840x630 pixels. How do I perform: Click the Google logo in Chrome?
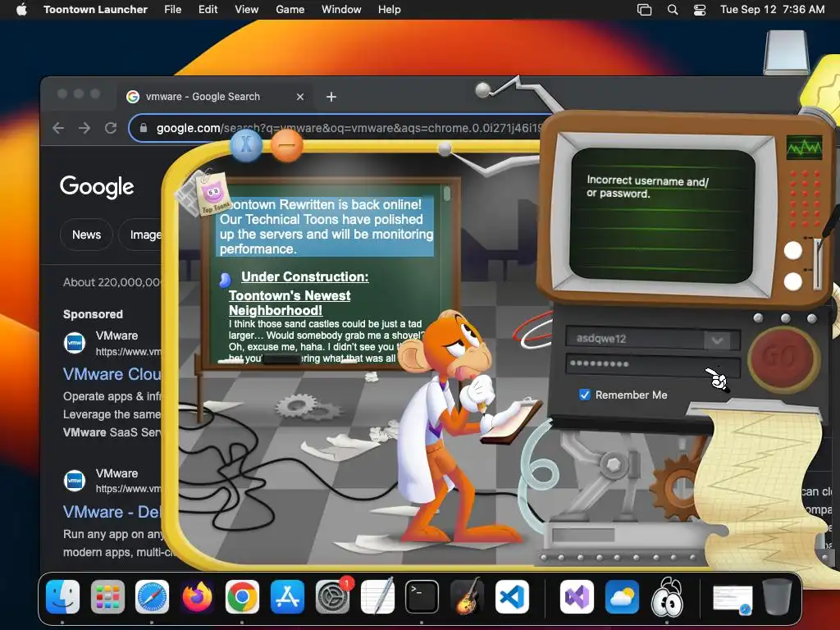[x=97, y=186]
